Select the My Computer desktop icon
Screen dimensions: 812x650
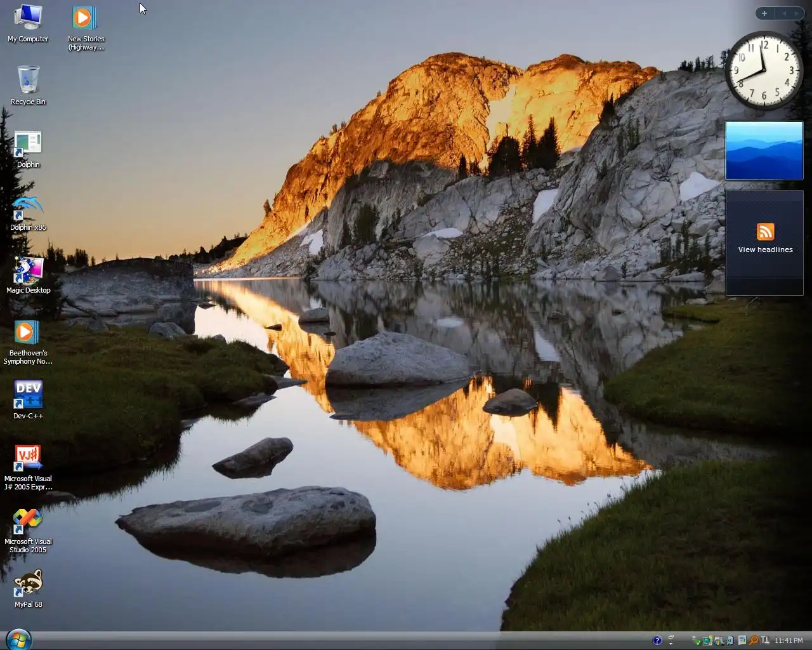click(x=28, y=23)
